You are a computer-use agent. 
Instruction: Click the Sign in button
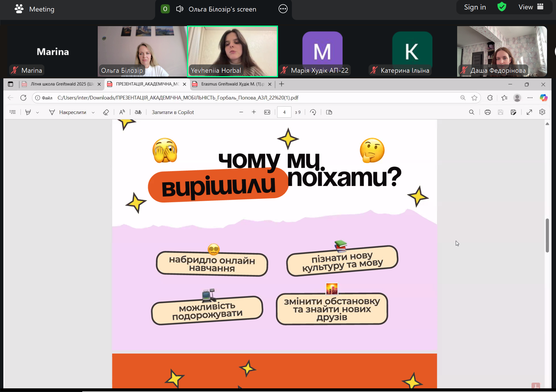[475, 7]
